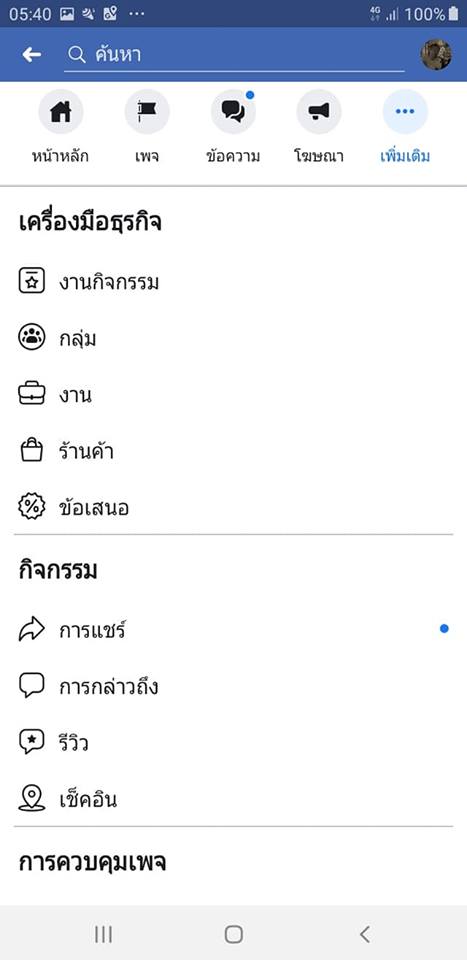Viewport: 467px width, 960px height.
Task: Open ร้านค้า shop bag item
Action: tap(233, 452)
